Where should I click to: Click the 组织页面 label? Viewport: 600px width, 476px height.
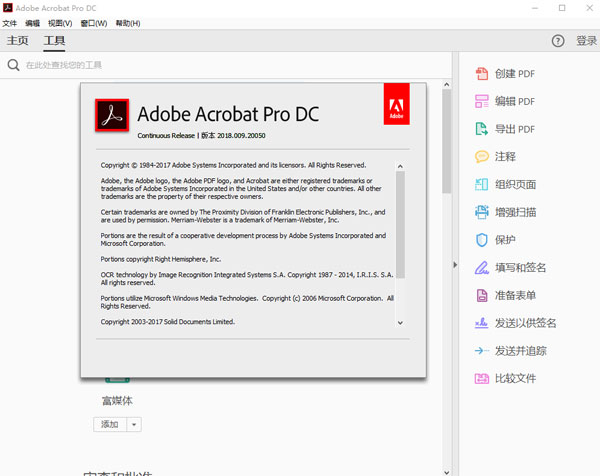tap(515, 184)
